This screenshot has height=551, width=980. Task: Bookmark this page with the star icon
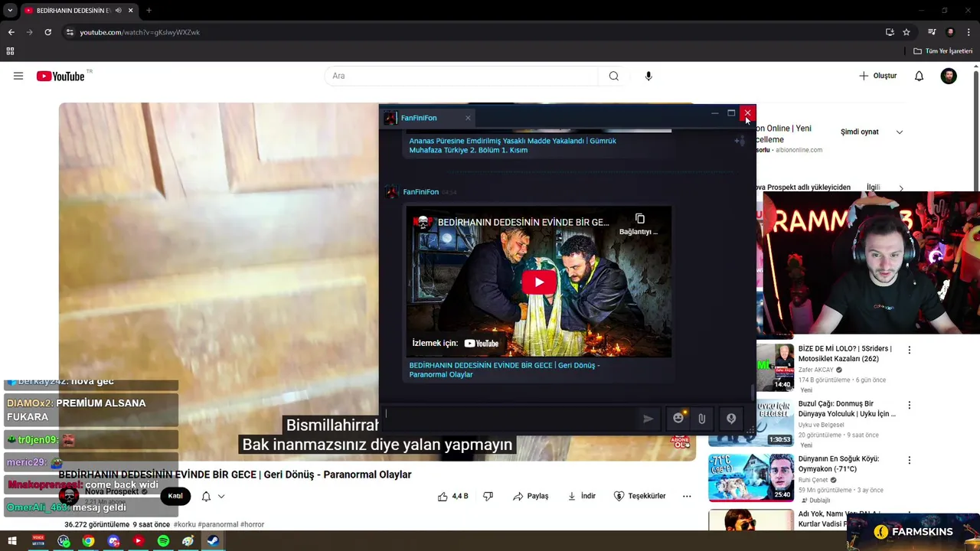point(906,32)
